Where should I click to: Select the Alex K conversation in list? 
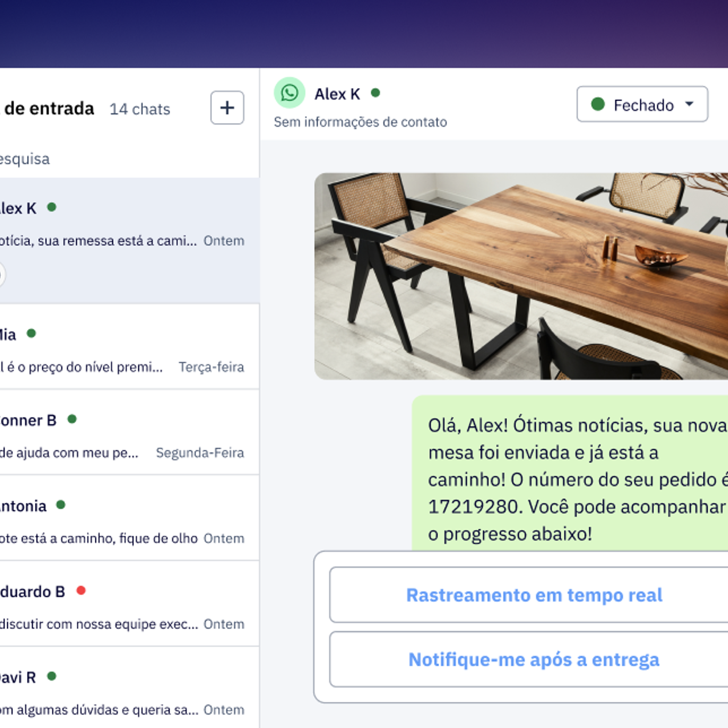click(x=130, y=241)
